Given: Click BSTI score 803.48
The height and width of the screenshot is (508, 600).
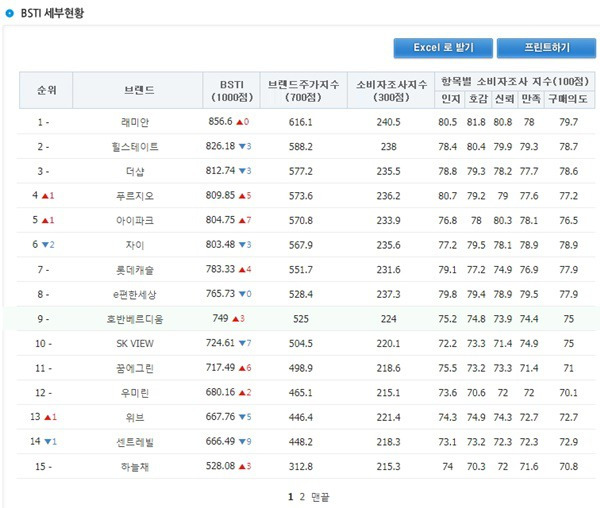Looking at the screenshot, I should click(x=220, y=244).
